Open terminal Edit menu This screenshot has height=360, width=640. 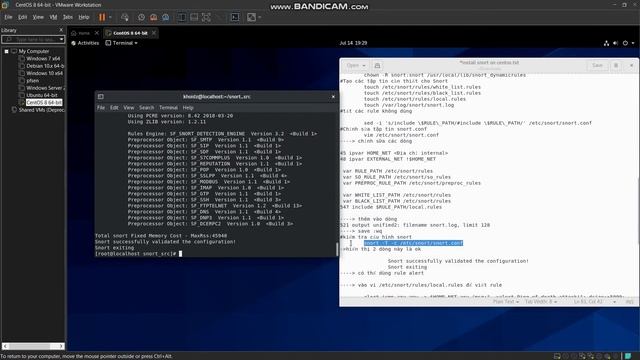point(114,108)
